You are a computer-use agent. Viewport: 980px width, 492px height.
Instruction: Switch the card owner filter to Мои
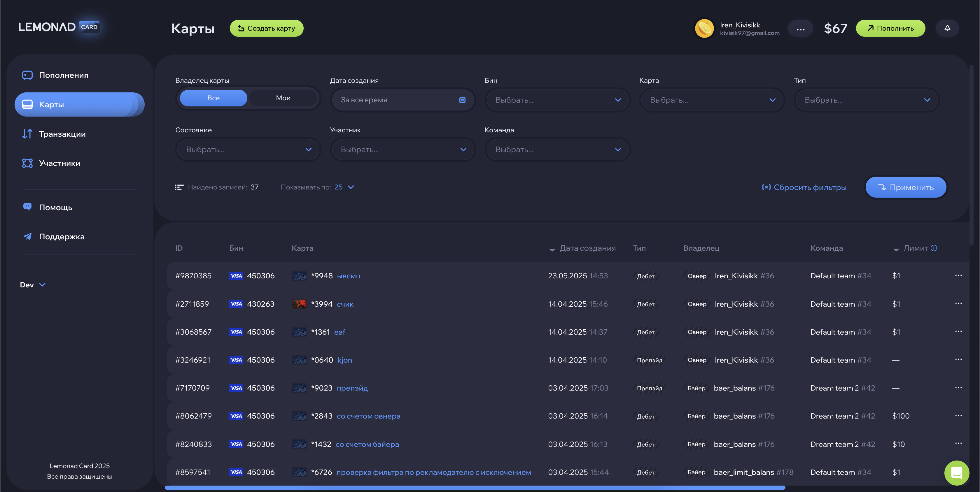coord(283,98)
